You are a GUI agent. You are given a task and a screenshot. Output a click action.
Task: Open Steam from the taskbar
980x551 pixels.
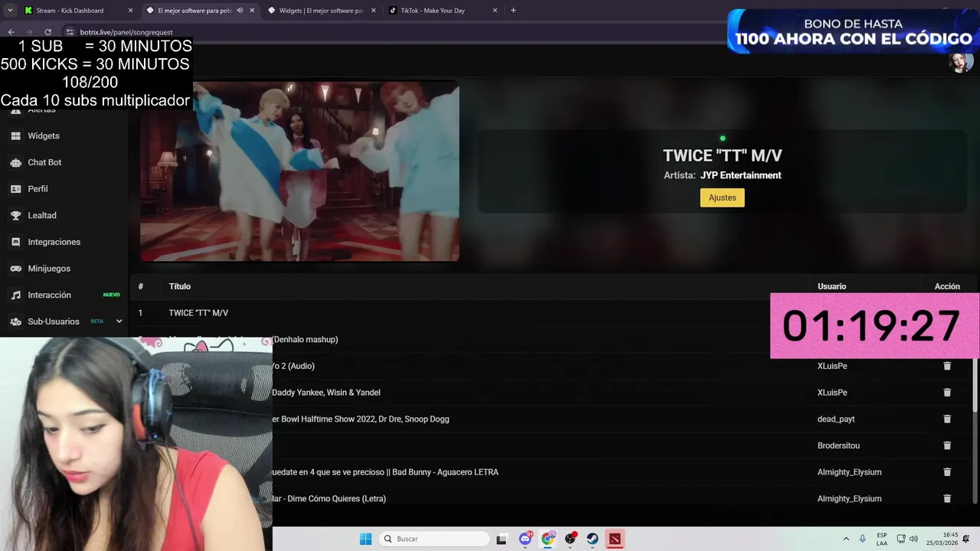[x=593, y=539]
